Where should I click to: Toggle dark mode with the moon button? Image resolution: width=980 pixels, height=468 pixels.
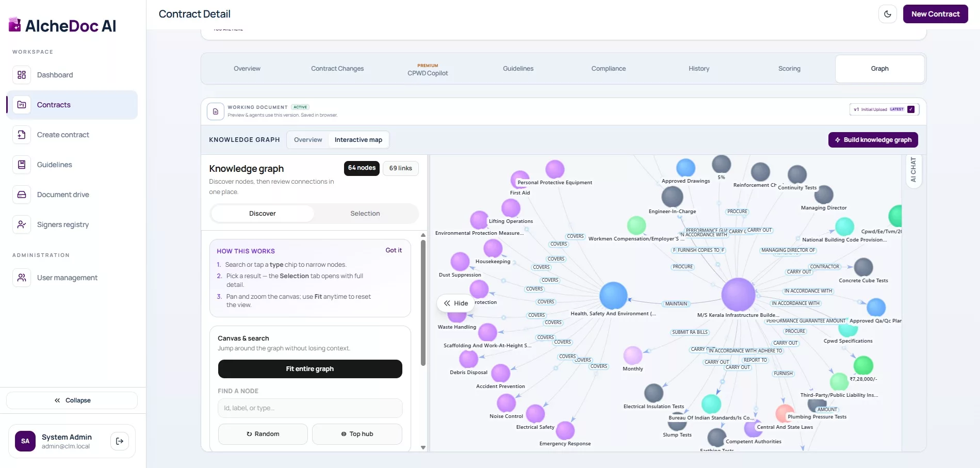click(x=888, y=14)
